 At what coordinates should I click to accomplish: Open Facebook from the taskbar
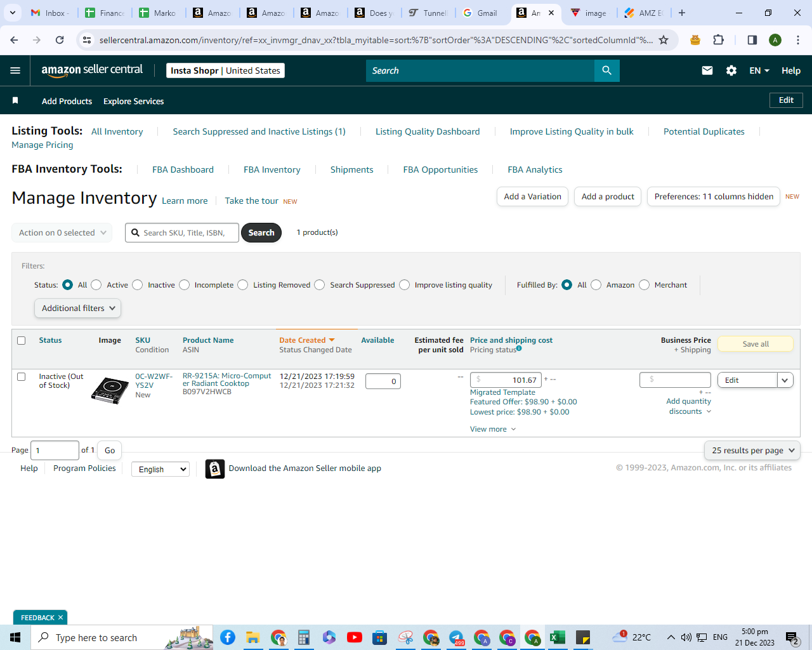(228, 637)
